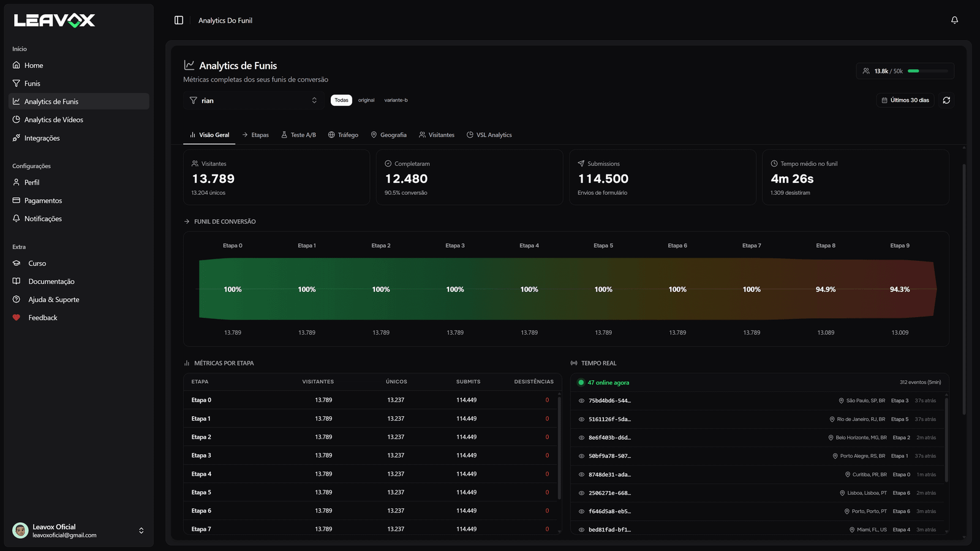This screenshot has width=980, height=551.
Task: Click the metrics table scrollbar
Action: [559, 447]
